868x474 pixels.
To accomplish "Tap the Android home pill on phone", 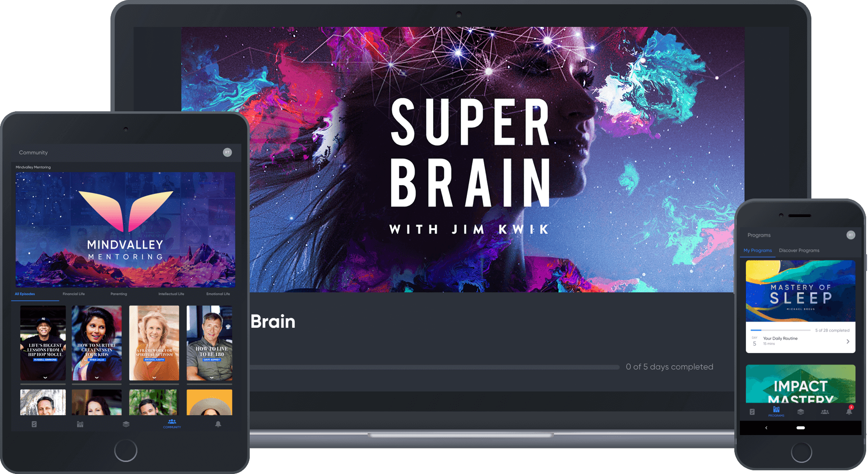I will tap(801, 428).
